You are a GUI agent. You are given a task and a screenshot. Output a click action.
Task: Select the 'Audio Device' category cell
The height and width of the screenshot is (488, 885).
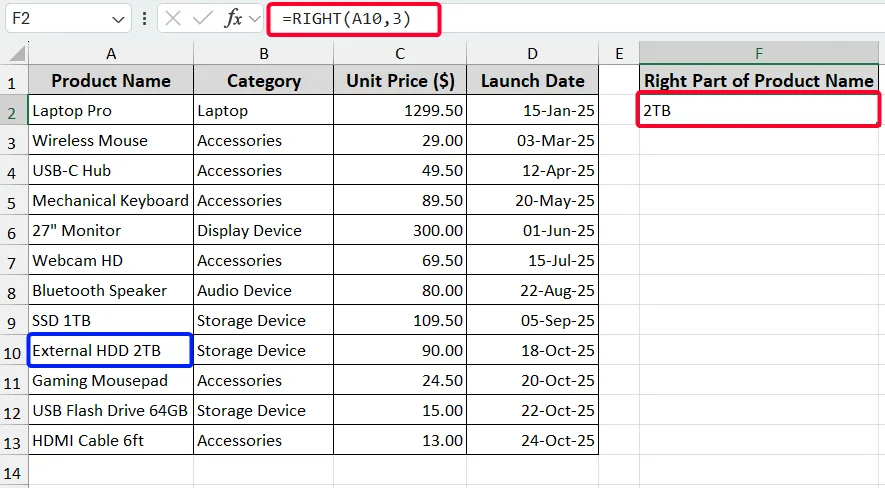pos(264,289)
